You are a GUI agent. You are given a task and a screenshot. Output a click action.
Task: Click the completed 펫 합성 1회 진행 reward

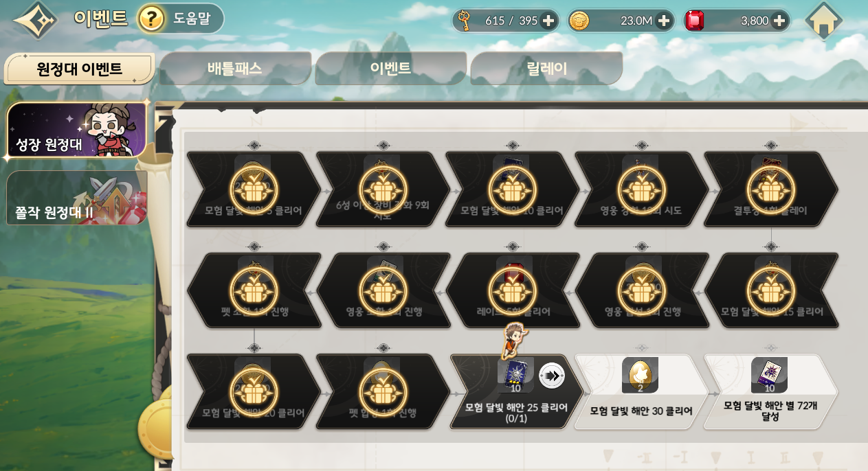tap(383, 391)
